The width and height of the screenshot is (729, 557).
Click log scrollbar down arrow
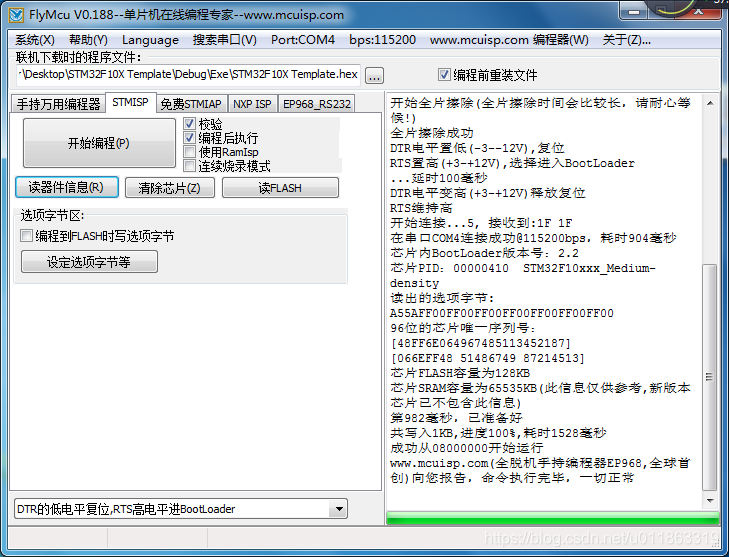pos(710,500)
